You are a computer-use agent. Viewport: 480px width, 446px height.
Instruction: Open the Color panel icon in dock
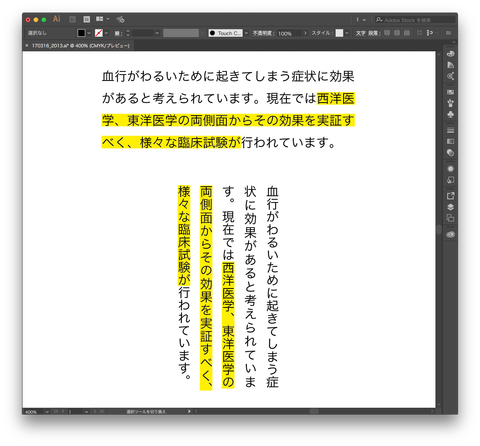point(450,54)
